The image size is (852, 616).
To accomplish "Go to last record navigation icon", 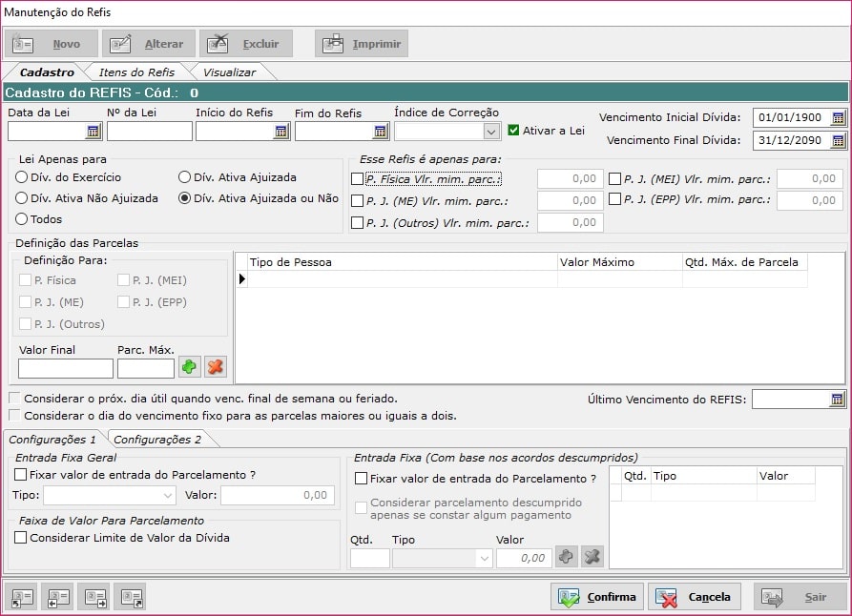I will [130, 597].
